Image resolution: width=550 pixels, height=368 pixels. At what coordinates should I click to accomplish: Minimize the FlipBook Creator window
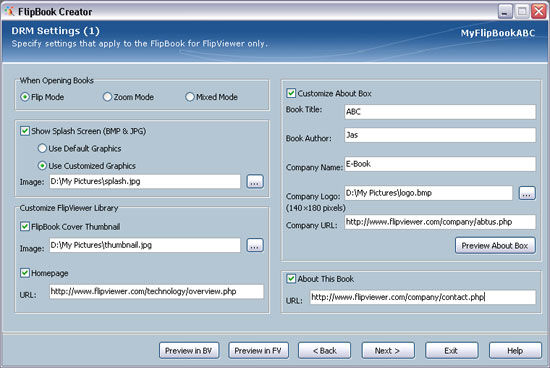505,12
